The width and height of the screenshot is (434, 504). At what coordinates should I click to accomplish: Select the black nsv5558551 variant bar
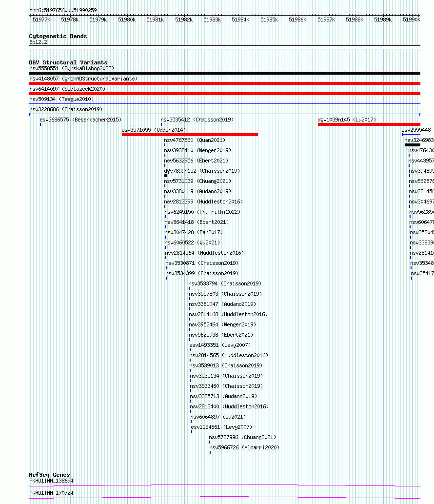coord(224,73)
